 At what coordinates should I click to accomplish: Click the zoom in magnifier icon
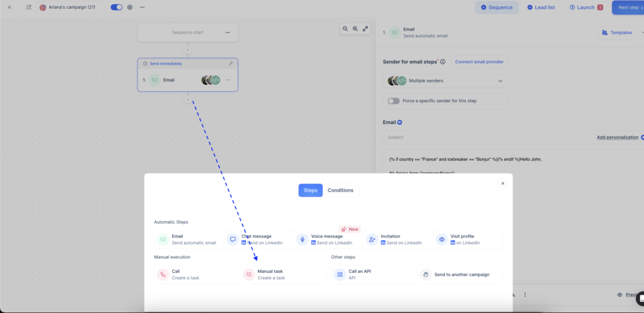point(355,29)
